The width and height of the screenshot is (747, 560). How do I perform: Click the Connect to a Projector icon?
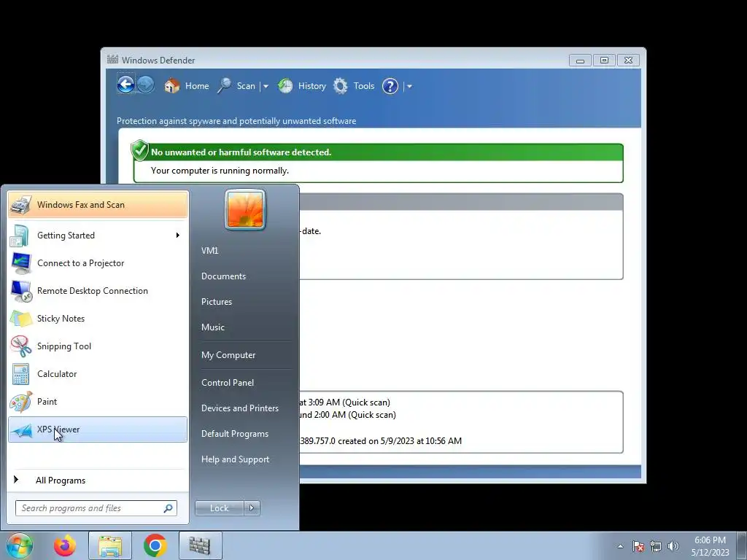coord(21,262)
